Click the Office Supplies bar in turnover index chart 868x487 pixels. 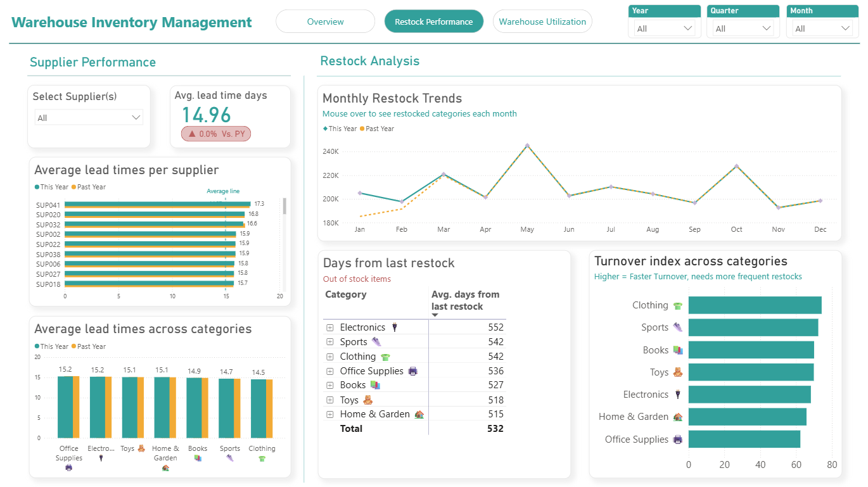click(744, 440)
